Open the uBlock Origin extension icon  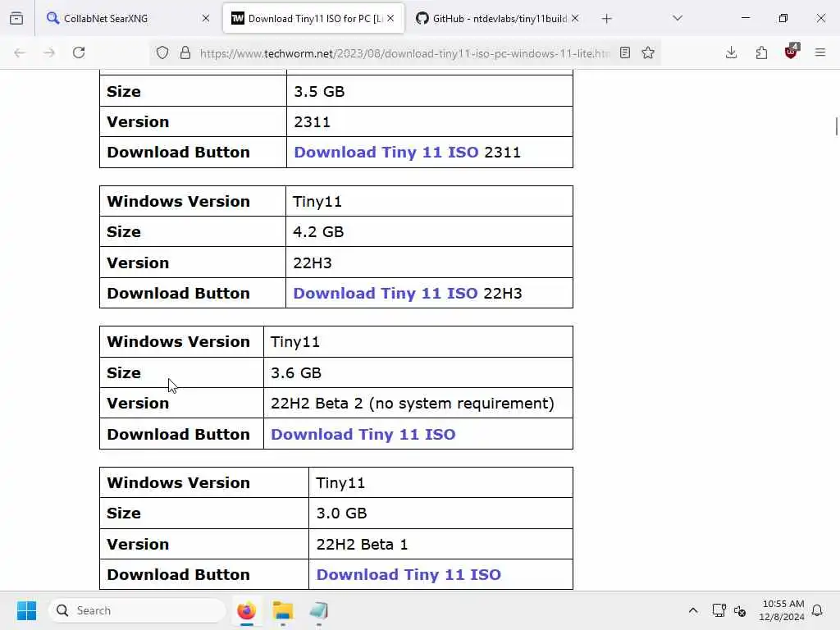pyautogui.click(x=792, y=52)
